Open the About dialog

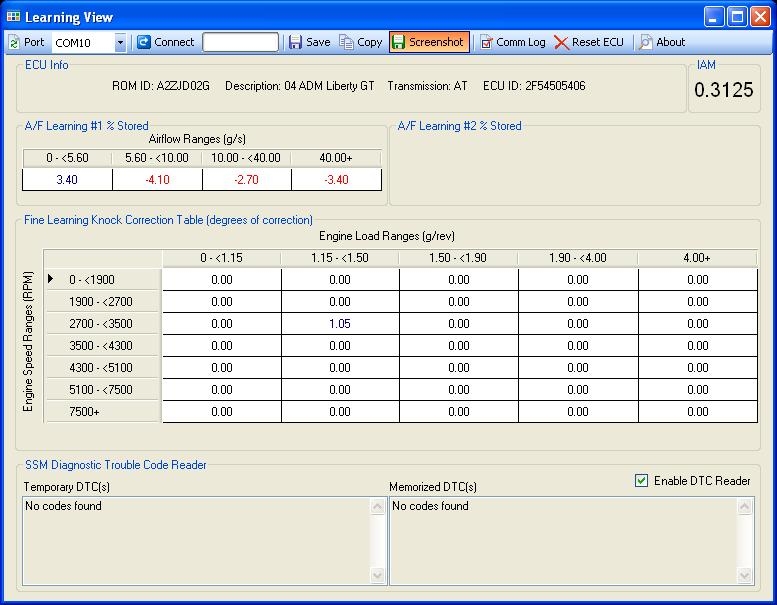663,43
